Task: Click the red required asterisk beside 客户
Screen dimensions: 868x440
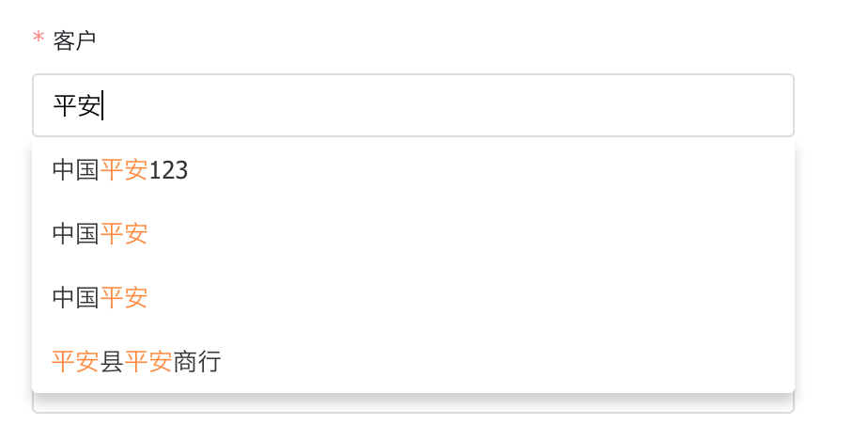Action: (39, 39)
